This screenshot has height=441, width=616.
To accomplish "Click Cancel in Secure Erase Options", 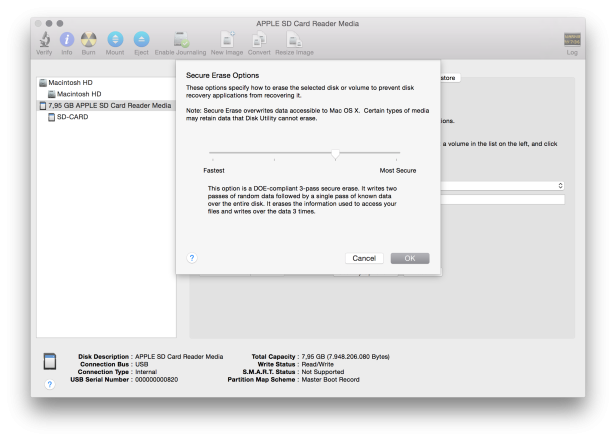I will (x=364, y=258).
